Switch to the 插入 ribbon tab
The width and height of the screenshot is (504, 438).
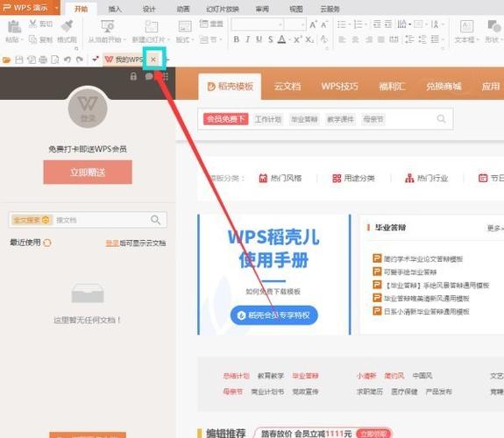pyautogui.click(x=115, y=9)
